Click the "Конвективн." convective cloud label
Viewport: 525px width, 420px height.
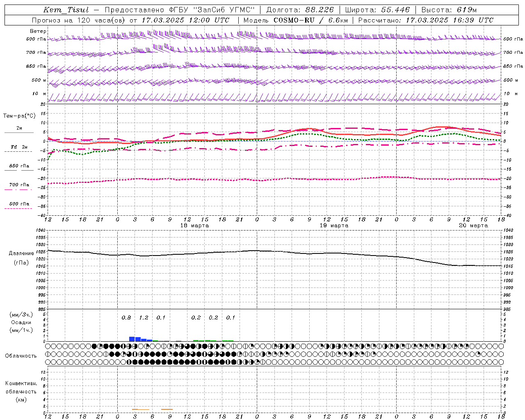(21, 383)
